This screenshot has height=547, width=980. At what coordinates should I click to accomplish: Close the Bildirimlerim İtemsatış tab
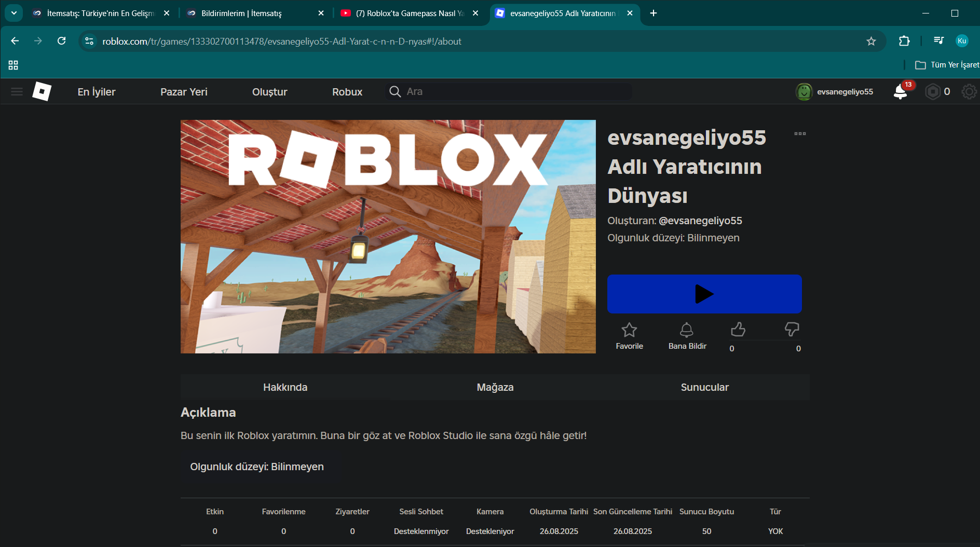pos(321,13)
